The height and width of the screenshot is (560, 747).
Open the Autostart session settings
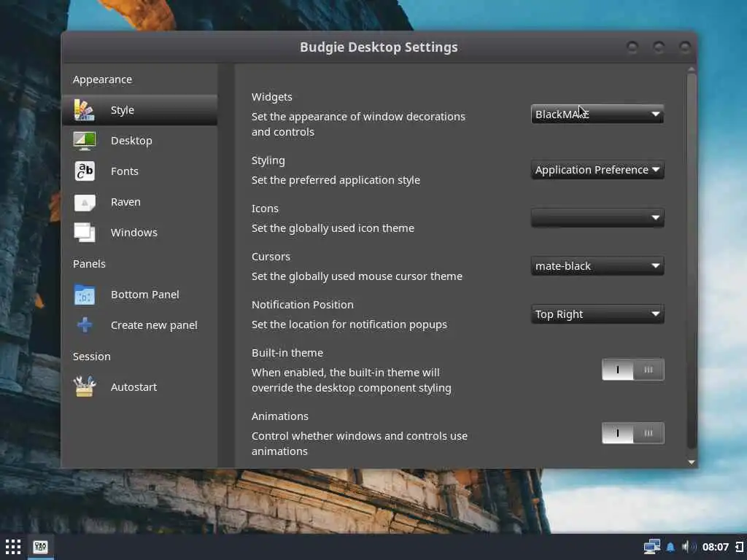pyautogui.click(x=139, y=387)
